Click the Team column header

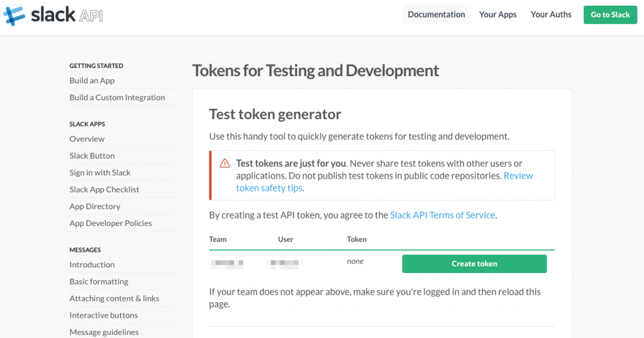[218, 239]
